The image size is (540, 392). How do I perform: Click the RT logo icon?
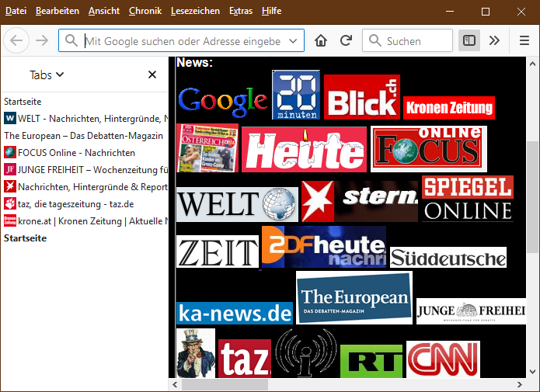tap(371, 362)
